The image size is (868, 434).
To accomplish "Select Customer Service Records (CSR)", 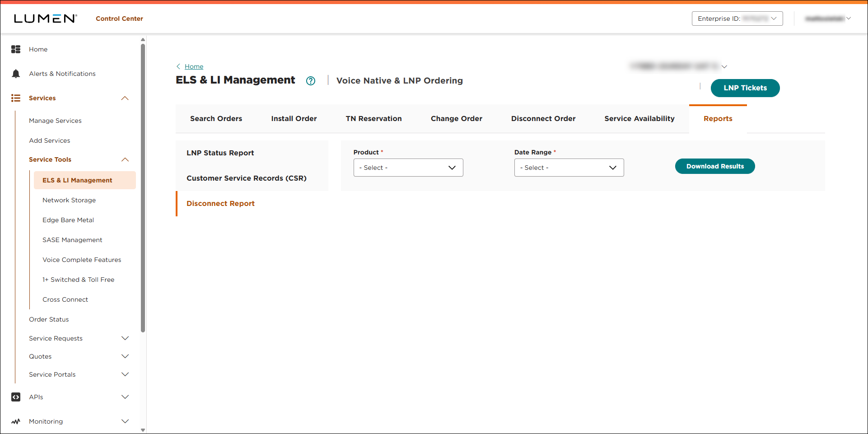I will (x=247, y=178).
